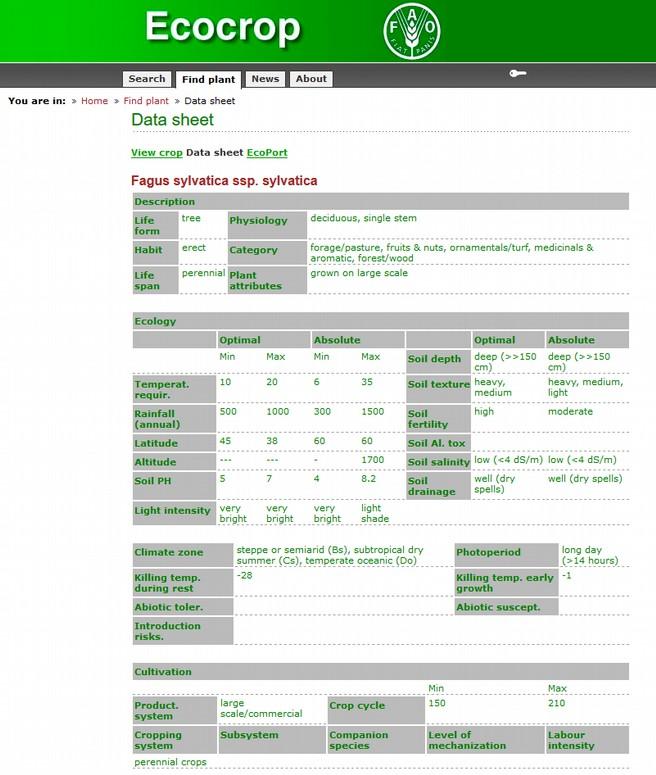This screenshot has width=656, height=775.
Task: Click the Climate zone value text
Action: [330, 555]
